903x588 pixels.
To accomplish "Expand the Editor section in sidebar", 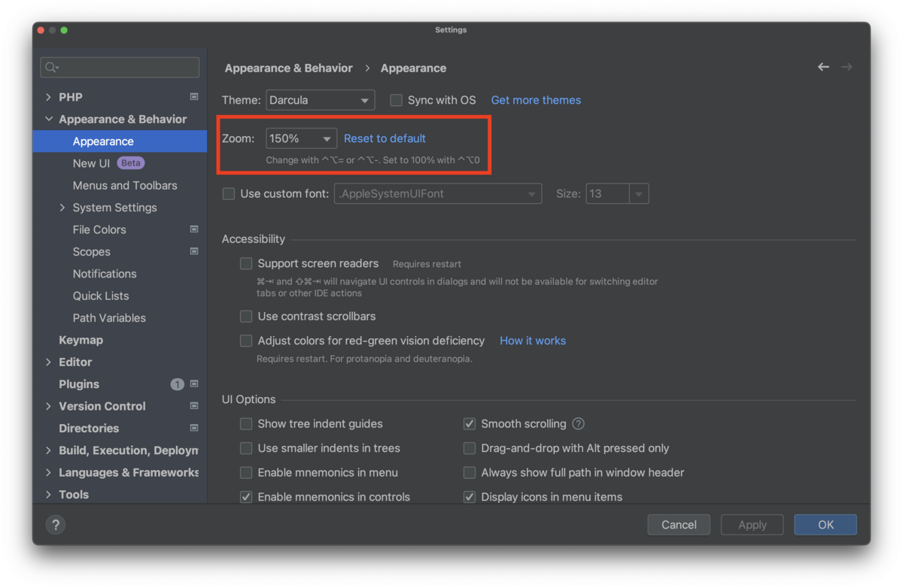I will tap(47, 362).
